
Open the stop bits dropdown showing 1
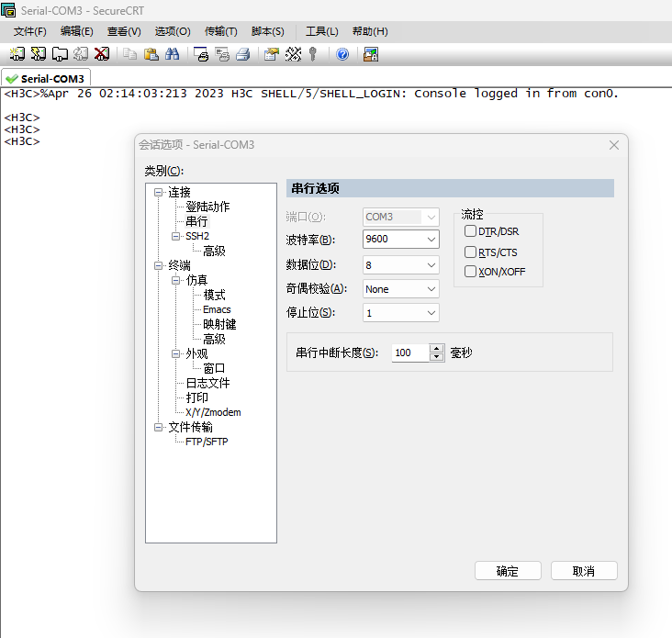[x=431, y=313]
